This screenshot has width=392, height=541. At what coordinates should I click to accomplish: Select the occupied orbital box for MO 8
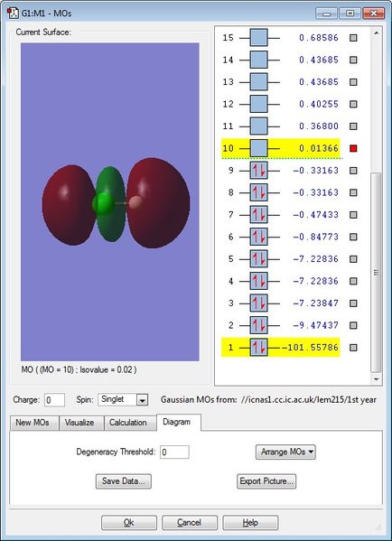click(259, 192)
